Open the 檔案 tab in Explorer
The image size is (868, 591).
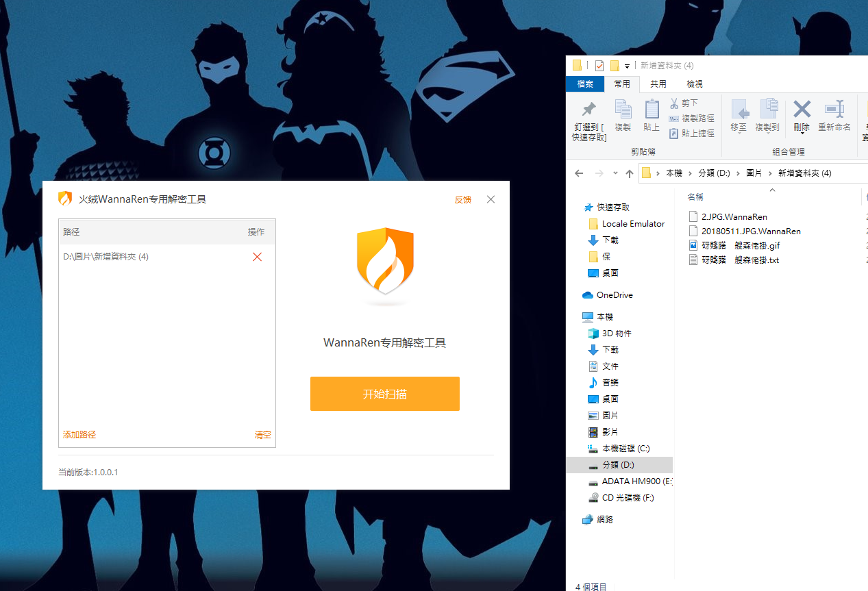(585, 84)
